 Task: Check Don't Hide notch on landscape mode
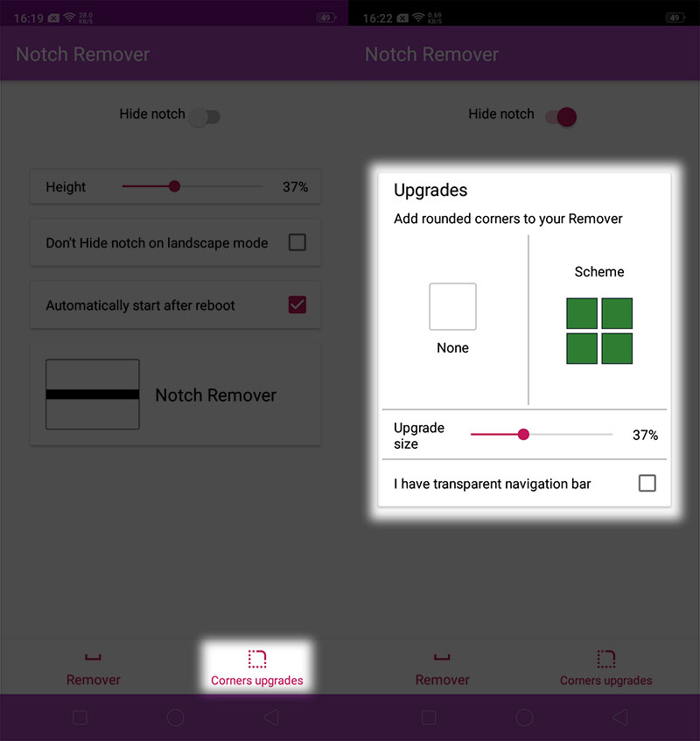[297, 242]
